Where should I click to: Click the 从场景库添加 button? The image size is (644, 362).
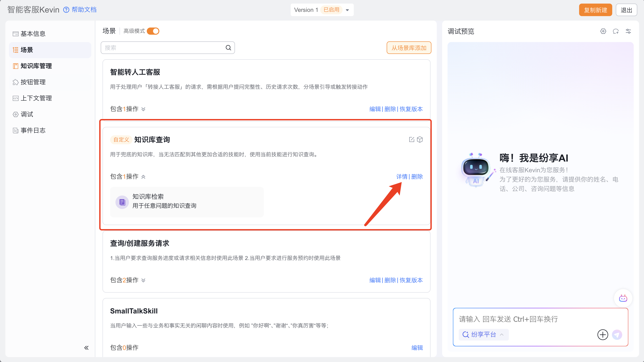(409, 48)
